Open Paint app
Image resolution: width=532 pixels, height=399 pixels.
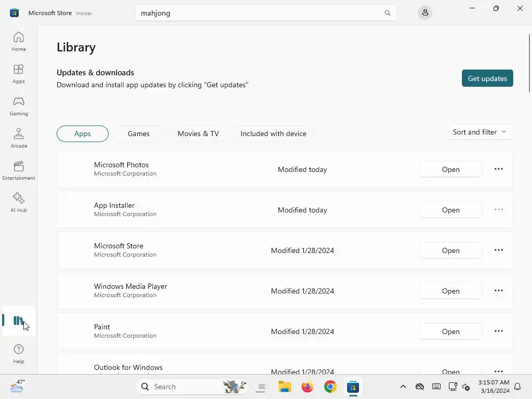pyautogui.click(x=450, y=331)
